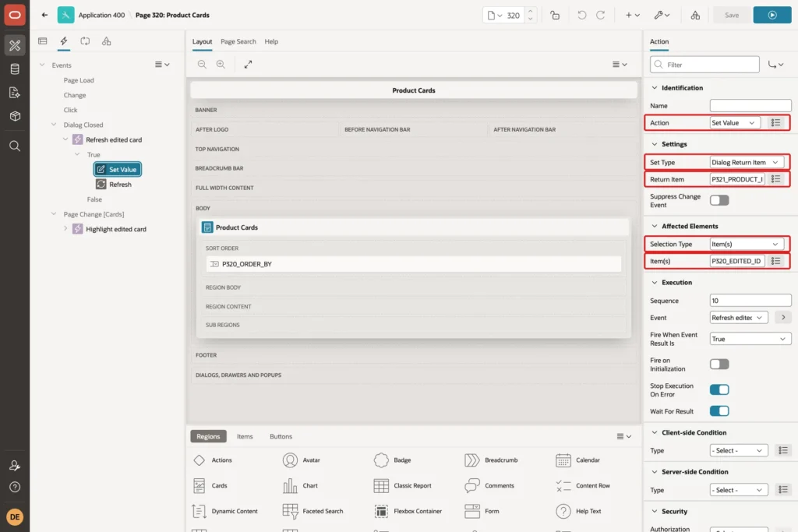The width and height of the screenshot is (798, 532).
Task: Go to event with arrow button
Action: 783,317
